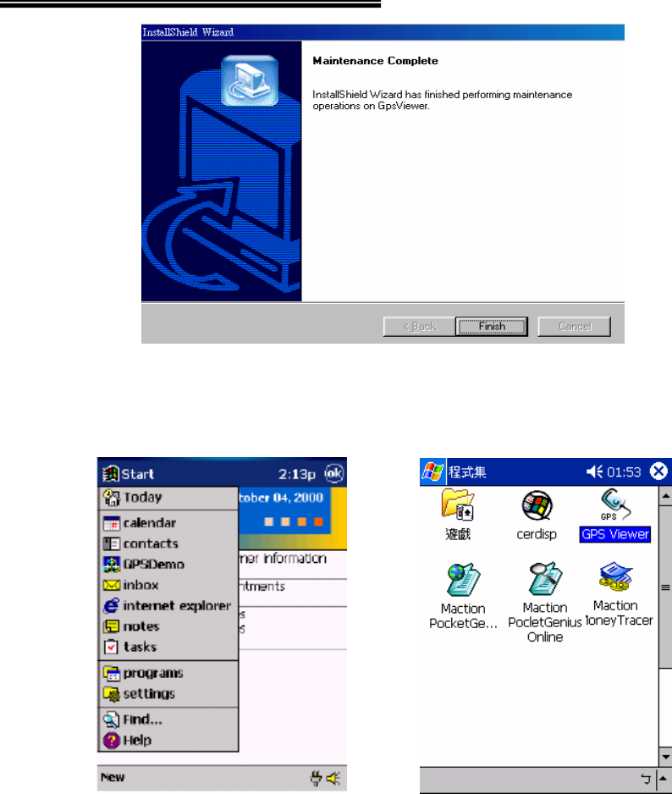Viewport: 672px width, 794px height.
Task: Click the scrollbar thumb in 程式集 window
Action: coord(665,587)
